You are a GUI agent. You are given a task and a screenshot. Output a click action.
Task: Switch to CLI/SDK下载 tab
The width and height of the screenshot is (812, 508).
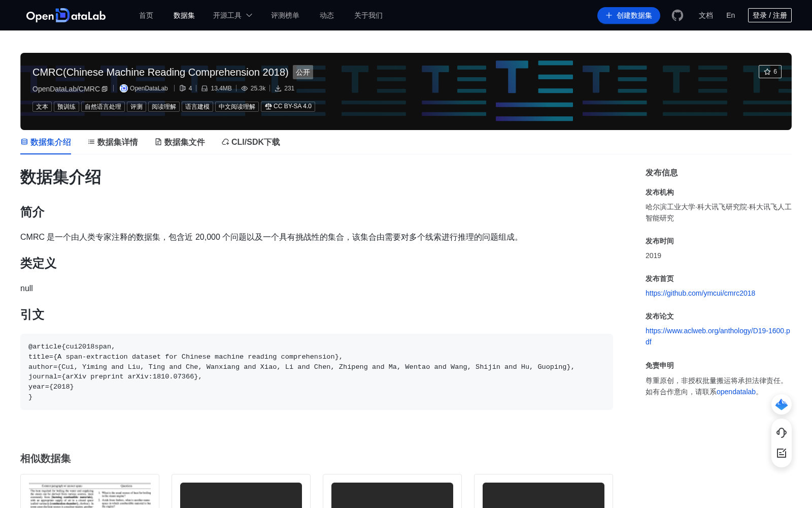tap(251, 142)
